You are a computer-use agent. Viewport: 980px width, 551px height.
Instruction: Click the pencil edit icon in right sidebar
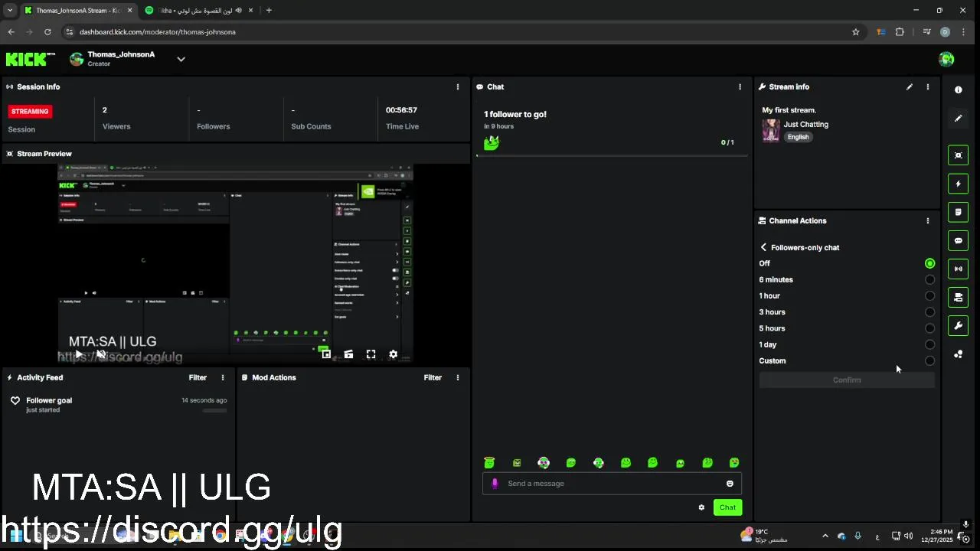[958, 119]
